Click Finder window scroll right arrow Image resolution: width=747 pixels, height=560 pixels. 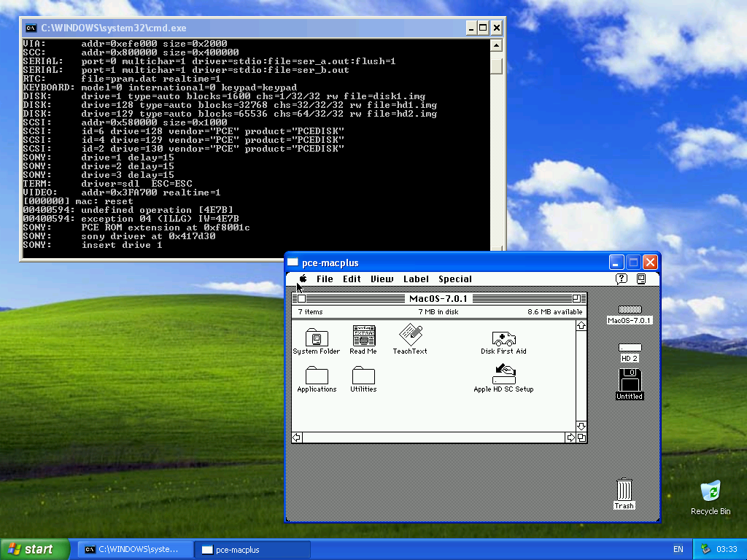pos(570,437)
